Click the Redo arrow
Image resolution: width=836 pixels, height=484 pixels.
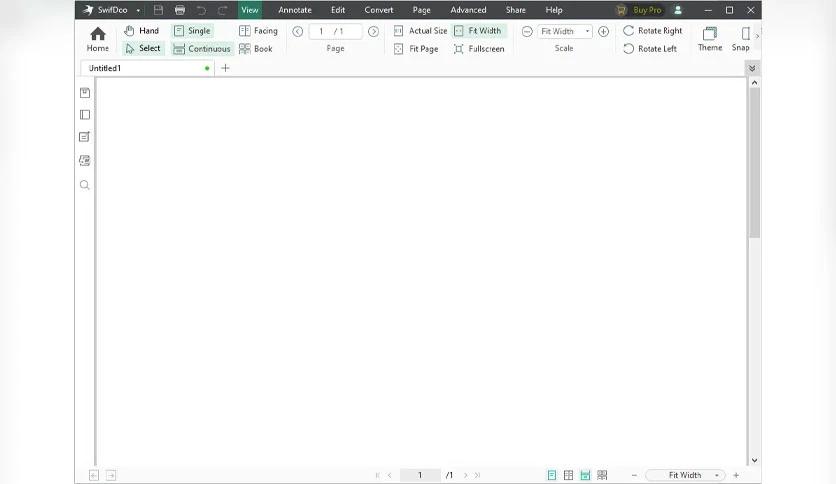[x=223, y=10]
